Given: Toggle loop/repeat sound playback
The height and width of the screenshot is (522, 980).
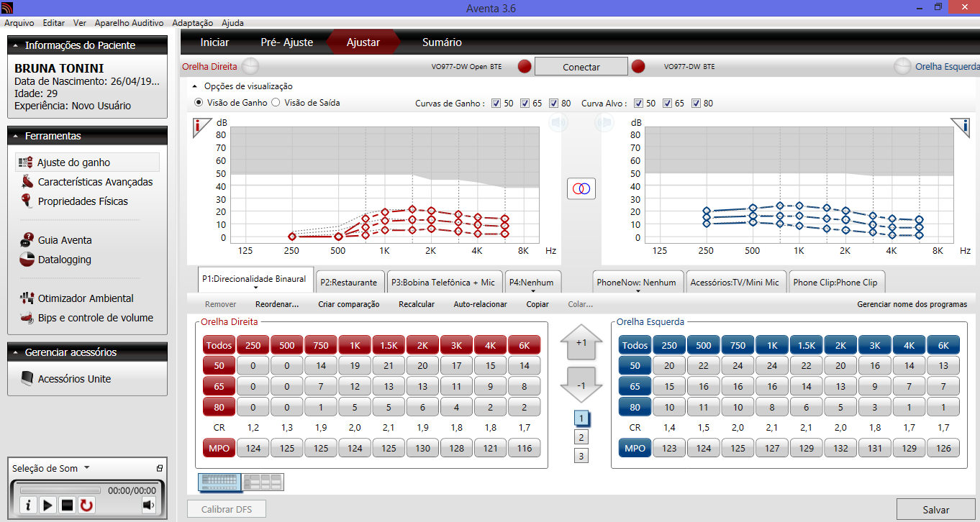Looking at the screenshot, I should [86, 505].
